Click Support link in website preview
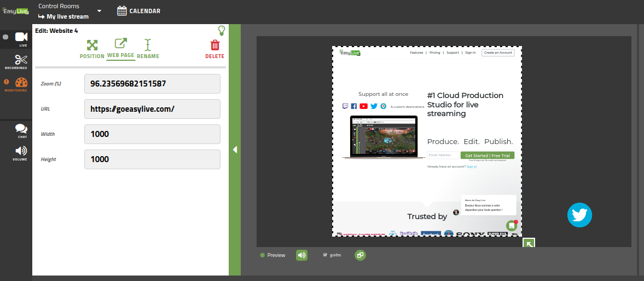The width and height of the screenshot is (644, 281). click(x=452, y=53)
